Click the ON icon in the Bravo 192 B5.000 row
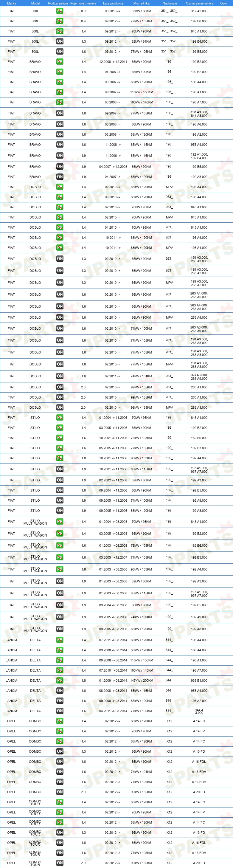 click(x=60, y=166)
